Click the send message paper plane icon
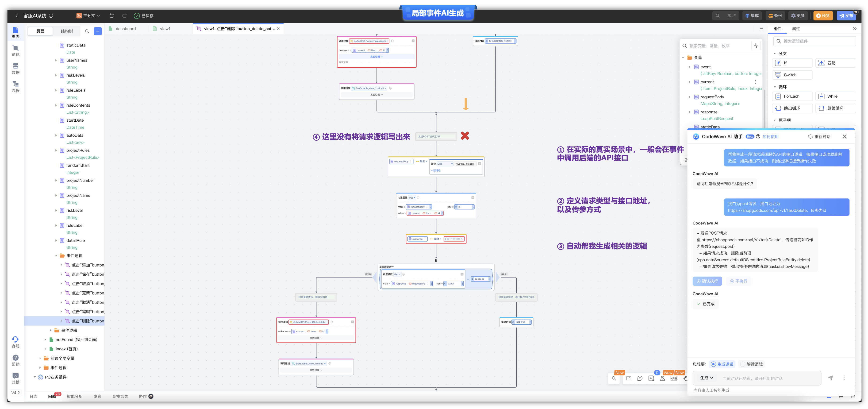 [x=830, y=378]
